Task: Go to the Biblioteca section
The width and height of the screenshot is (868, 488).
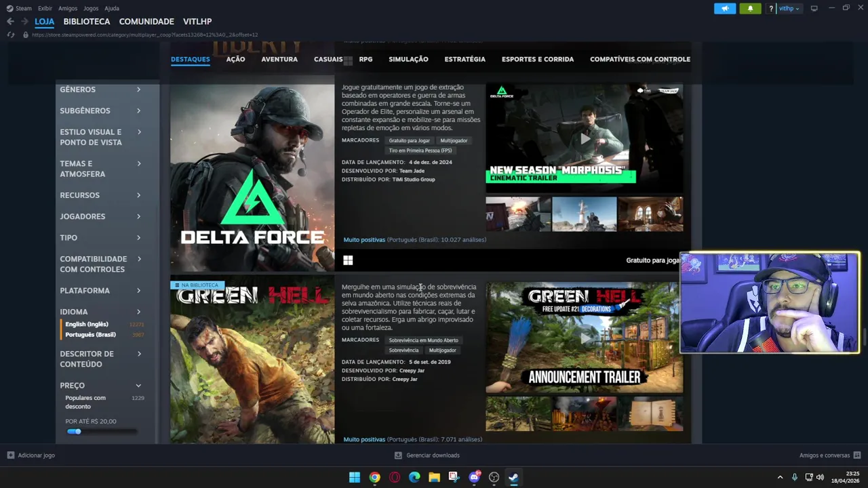Action: (x=86, y=22)
